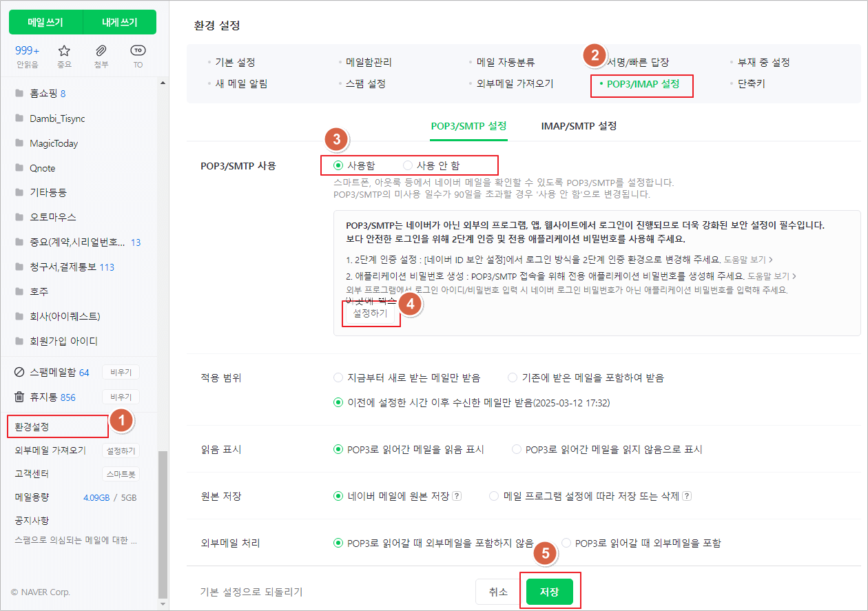Show important mails via star icon
This screenshot has width=868, height=611.
click(64, 56)
